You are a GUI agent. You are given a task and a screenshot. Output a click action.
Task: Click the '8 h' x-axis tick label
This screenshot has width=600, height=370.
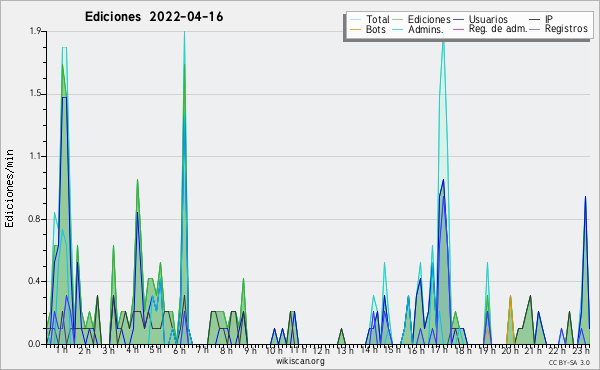pos(226,350)
